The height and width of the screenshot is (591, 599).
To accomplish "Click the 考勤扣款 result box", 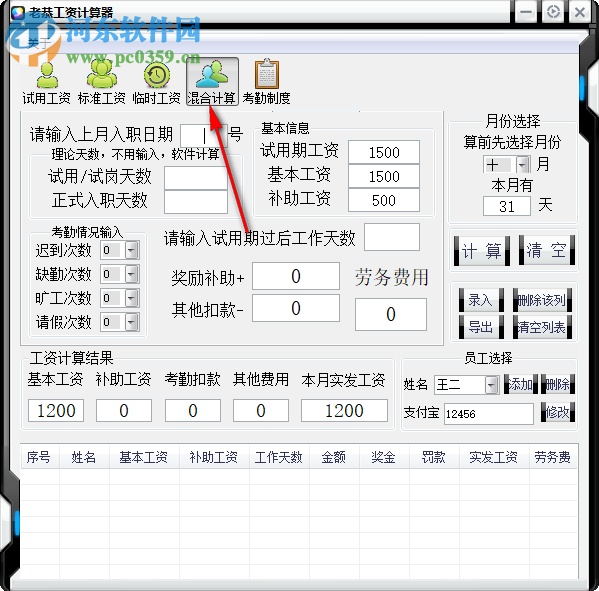I will pos(193,411).
